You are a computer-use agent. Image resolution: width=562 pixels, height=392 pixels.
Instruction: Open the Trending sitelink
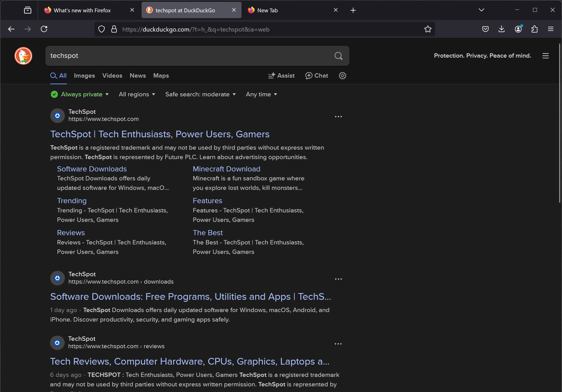coord(72,201)
